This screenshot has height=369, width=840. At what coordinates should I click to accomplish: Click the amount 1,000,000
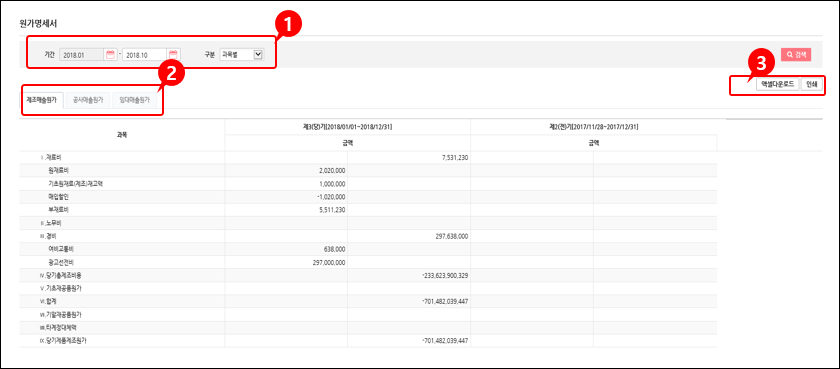(333, 184)
